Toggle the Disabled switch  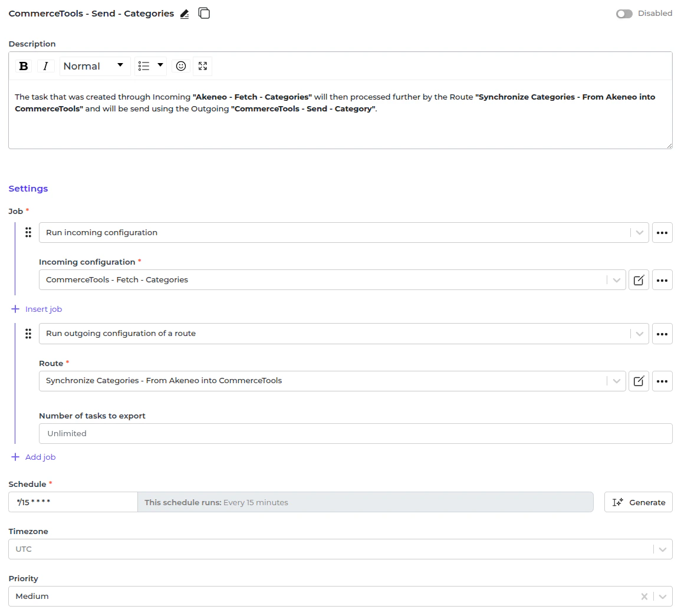tap(624, 14)
